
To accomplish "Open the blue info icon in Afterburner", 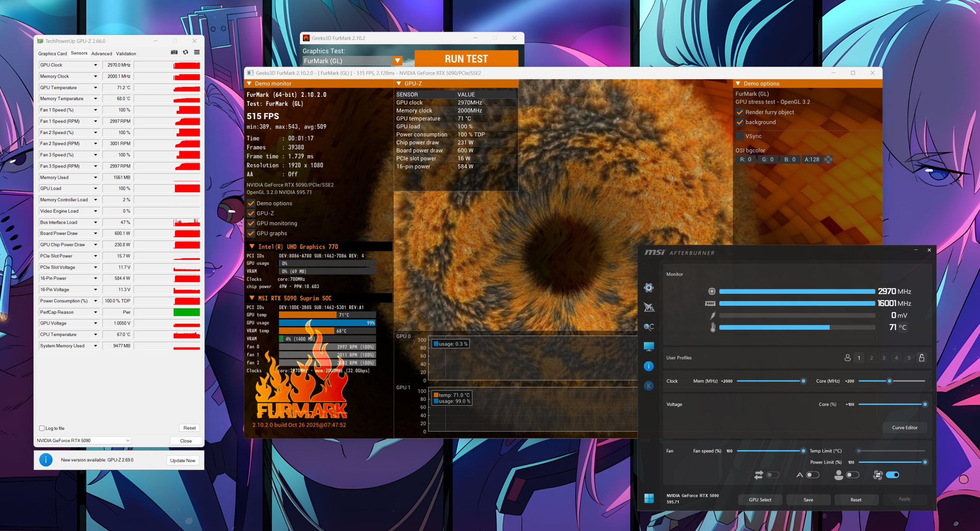I will point(648,366).
